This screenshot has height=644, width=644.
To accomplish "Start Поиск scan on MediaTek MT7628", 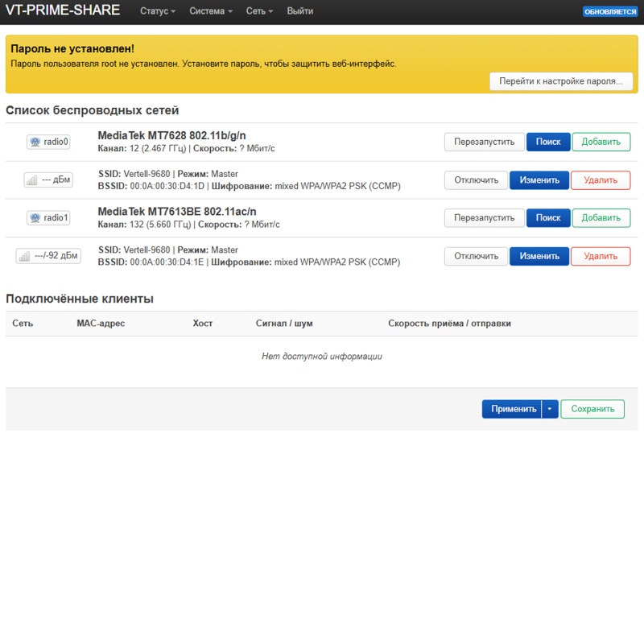I will (548, 142).
